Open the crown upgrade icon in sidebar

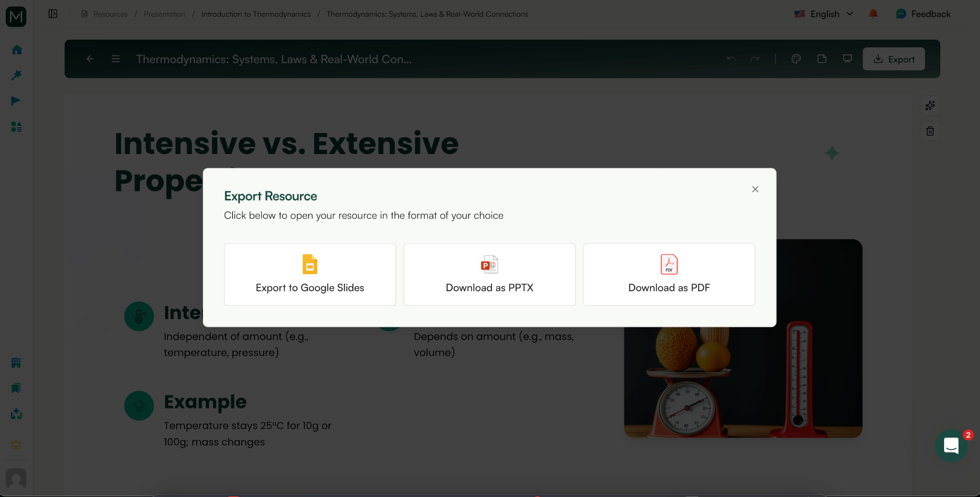[16, 444]
